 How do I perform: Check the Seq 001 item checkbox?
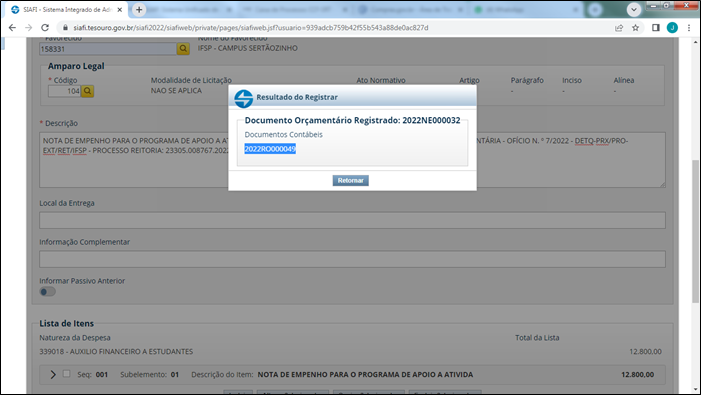67,374
